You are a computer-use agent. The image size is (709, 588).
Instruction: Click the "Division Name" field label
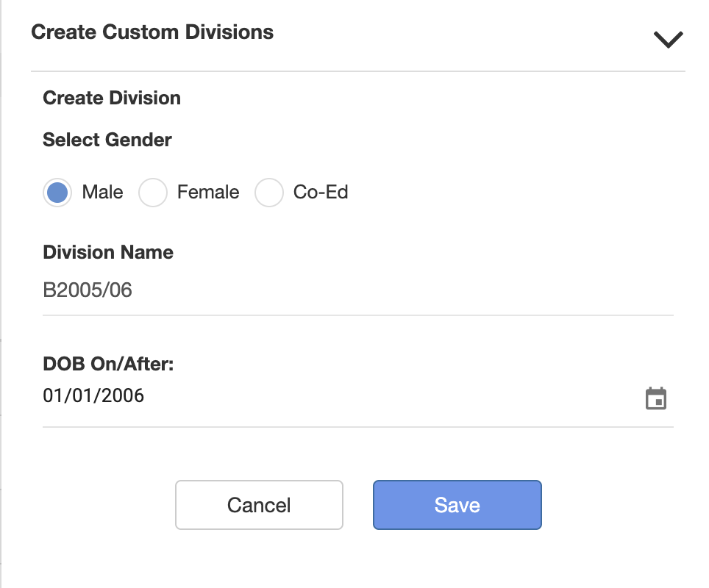108,252
